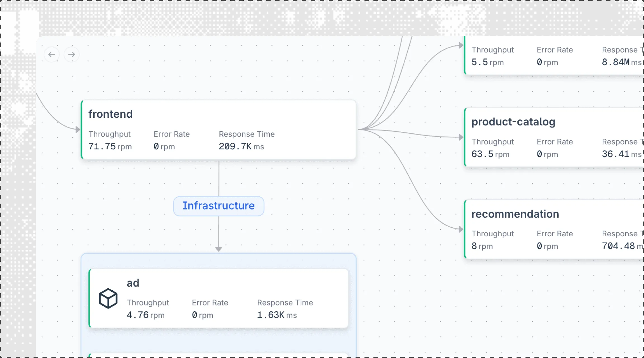The width and height of the screenshot is (644, 358).
Task: Click the Infrastructure label badge
Action: tap(219, 206)
